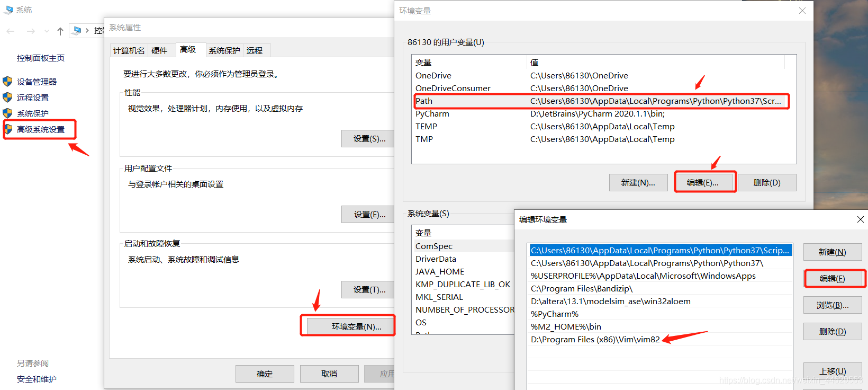Screen dimensions: 868x390
Task: Click the forward arrow in System window
Action: [31, 31]
